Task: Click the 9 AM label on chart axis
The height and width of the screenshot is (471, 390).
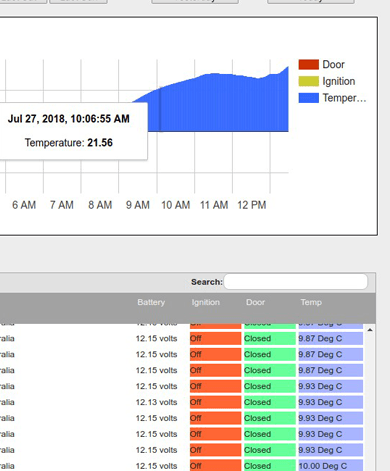Action: tap(138, 205)
